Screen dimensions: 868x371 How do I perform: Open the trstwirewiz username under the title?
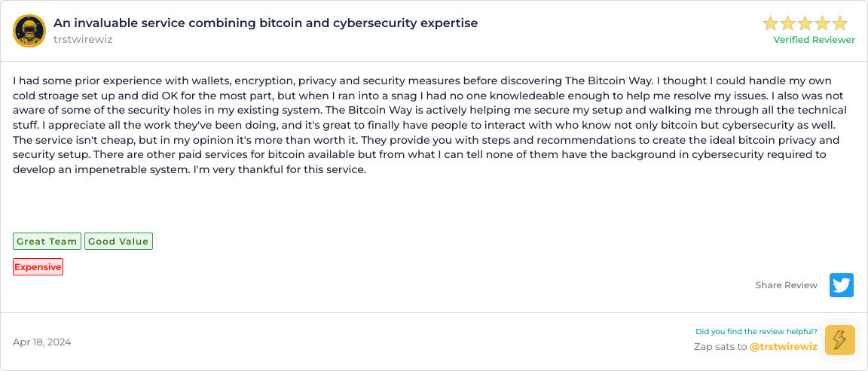83,39
